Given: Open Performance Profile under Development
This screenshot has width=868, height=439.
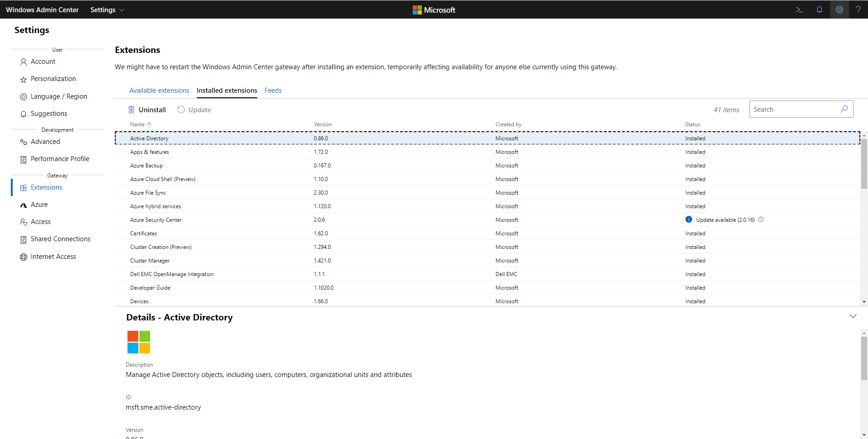Looking at the screenshot, I should point(60,159).
